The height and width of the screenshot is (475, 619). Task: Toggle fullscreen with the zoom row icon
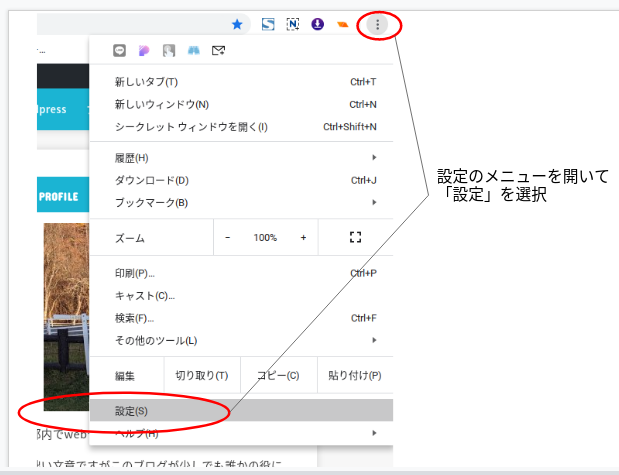355,237
